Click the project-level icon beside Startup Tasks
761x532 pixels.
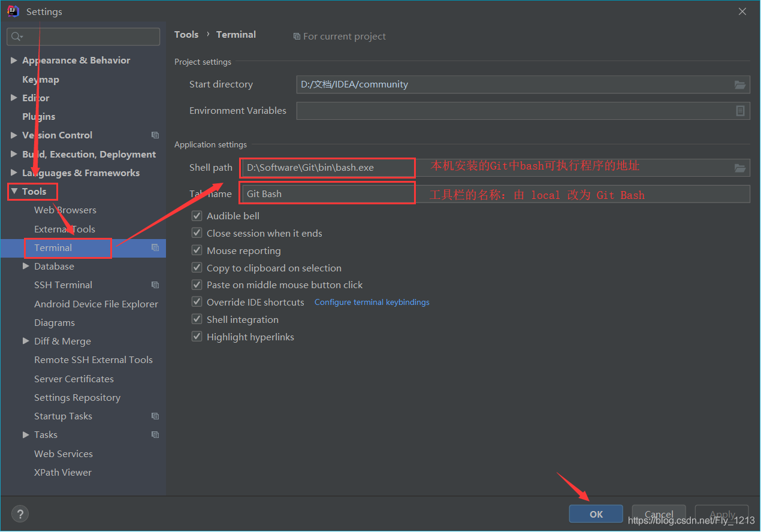[155, 416]
